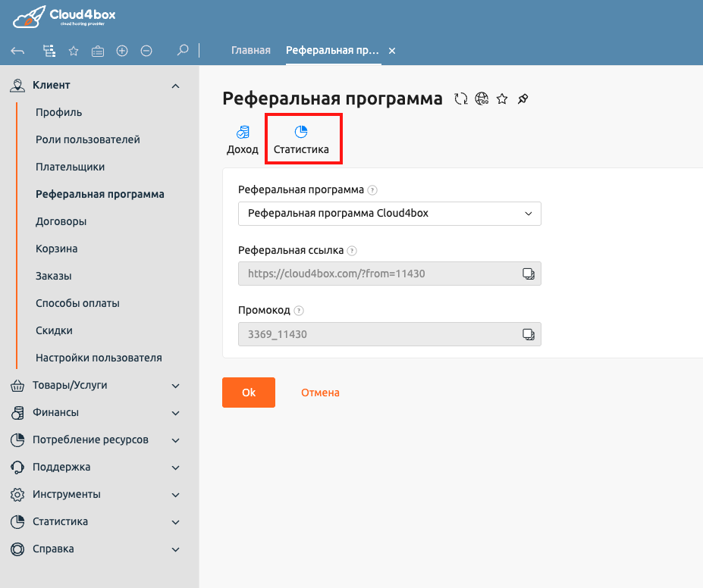Screen dimensions: 703x588
Task: Open the Реферальная программа dropdown
Action: (x=389, y=214)
